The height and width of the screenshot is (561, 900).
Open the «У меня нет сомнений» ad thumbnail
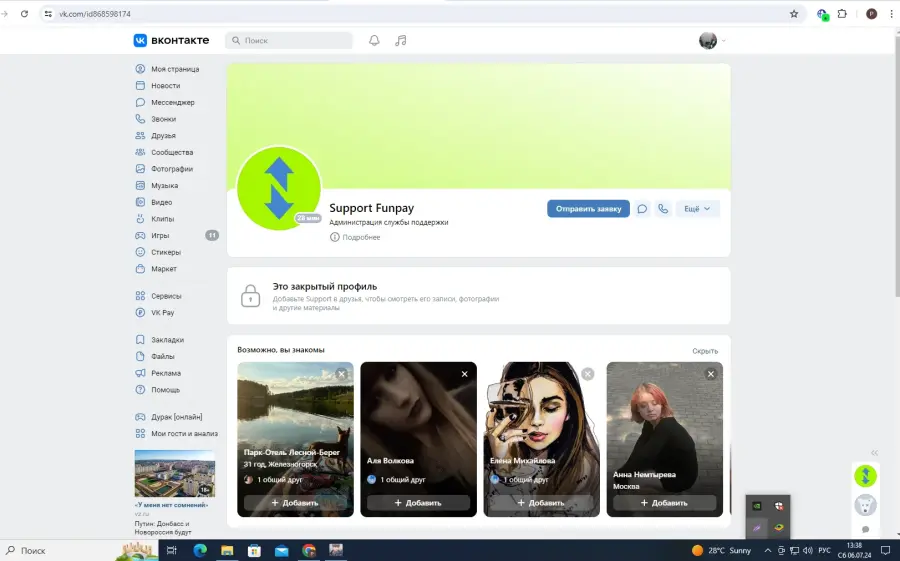pos(174,473)
